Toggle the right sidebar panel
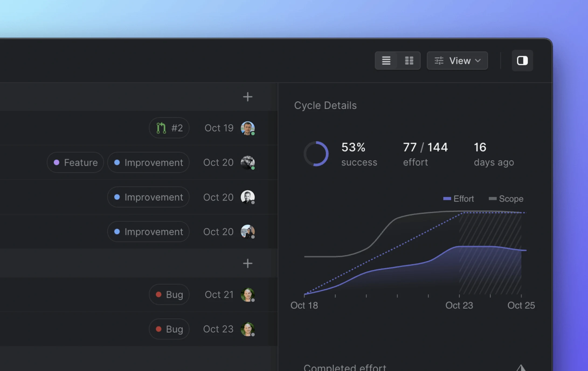588x371 pixels. (522, 61)
